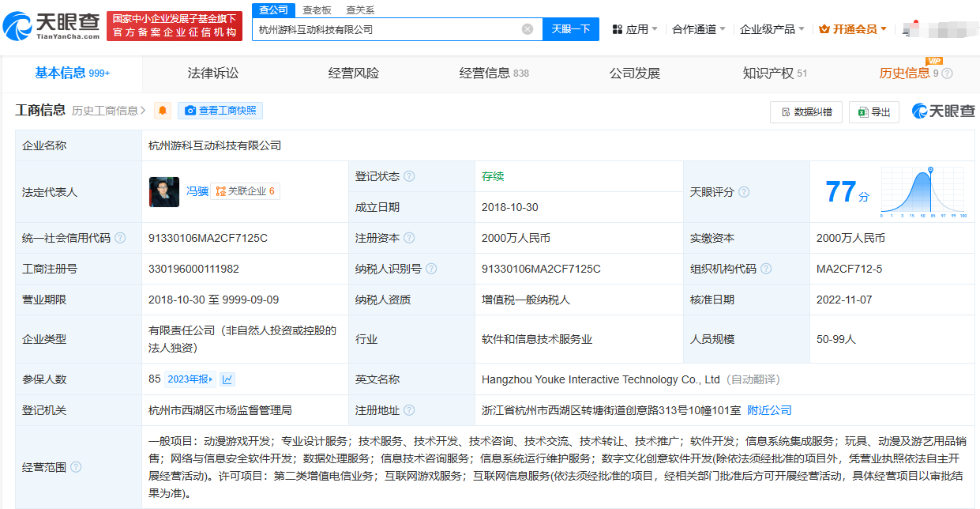
Task: Click the registration number 330196000111982
Action: 193,269
